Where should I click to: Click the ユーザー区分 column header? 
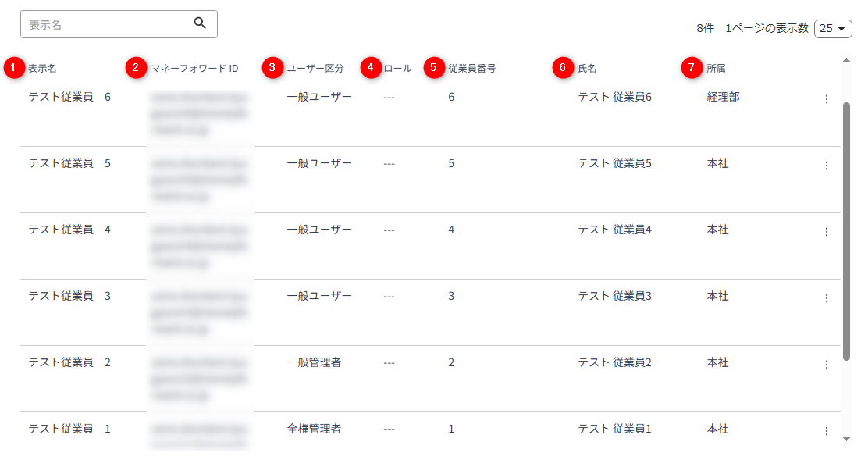click(315, 68)
